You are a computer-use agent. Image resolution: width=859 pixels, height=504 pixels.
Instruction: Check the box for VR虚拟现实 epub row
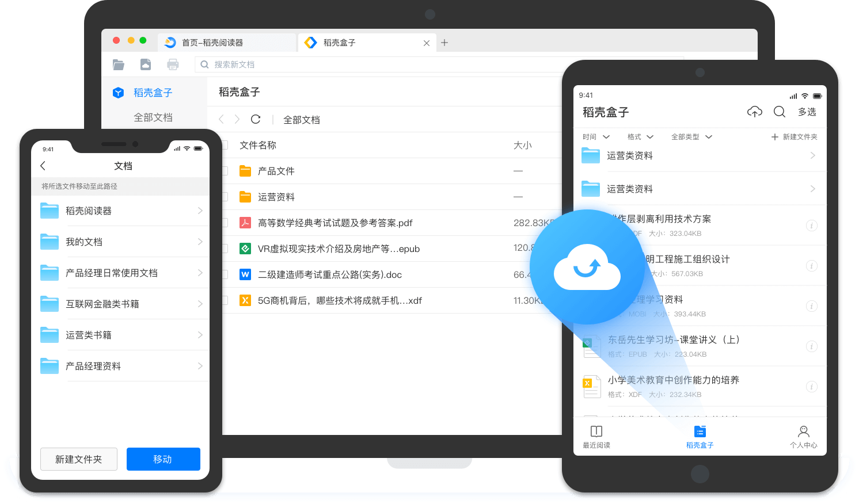[225, 249]
